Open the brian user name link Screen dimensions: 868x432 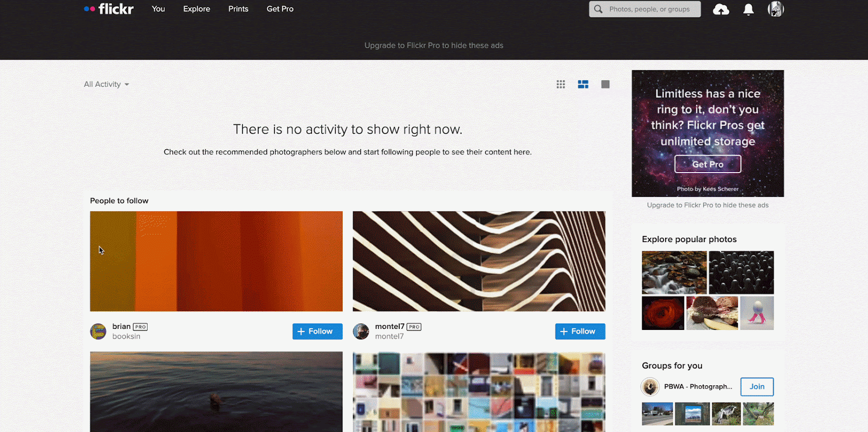point(122,326)
